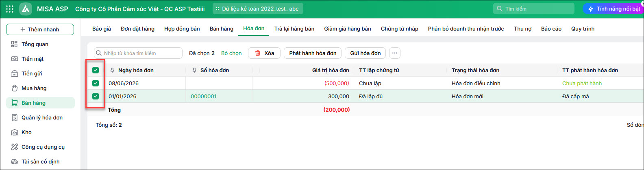Click the Tổng quan sidebar icon
This screenshot has height=170, width=644.
14,44
